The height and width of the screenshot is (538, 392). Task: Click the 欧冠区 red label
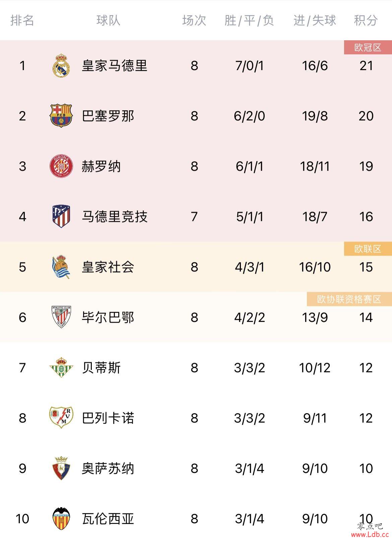coord(368,47)
